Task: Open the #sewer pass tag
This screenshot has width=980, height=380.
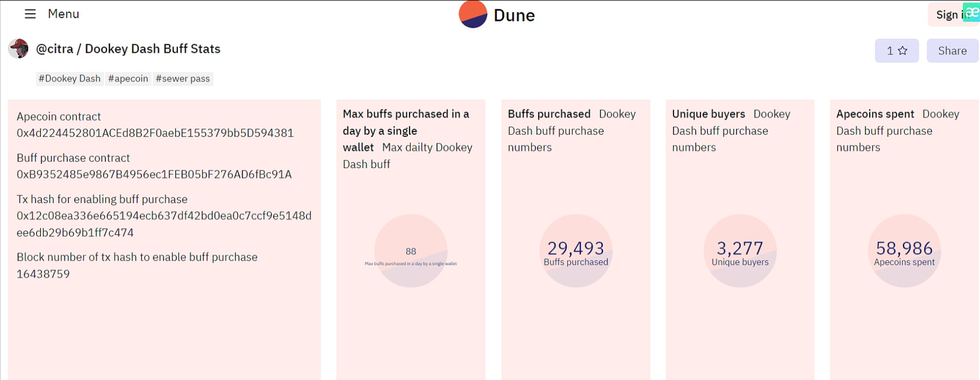Action: click(183, 79)
